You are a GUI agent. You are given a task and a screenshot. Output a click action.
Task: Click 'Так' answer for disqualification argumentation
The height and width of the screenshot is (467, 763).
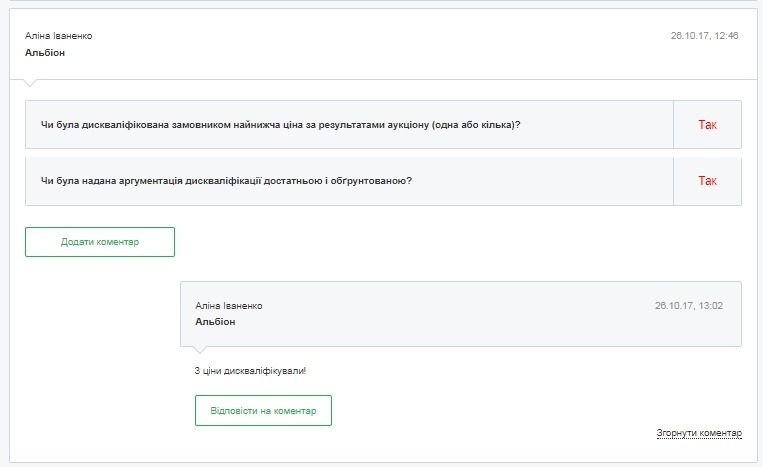point(707,181)
